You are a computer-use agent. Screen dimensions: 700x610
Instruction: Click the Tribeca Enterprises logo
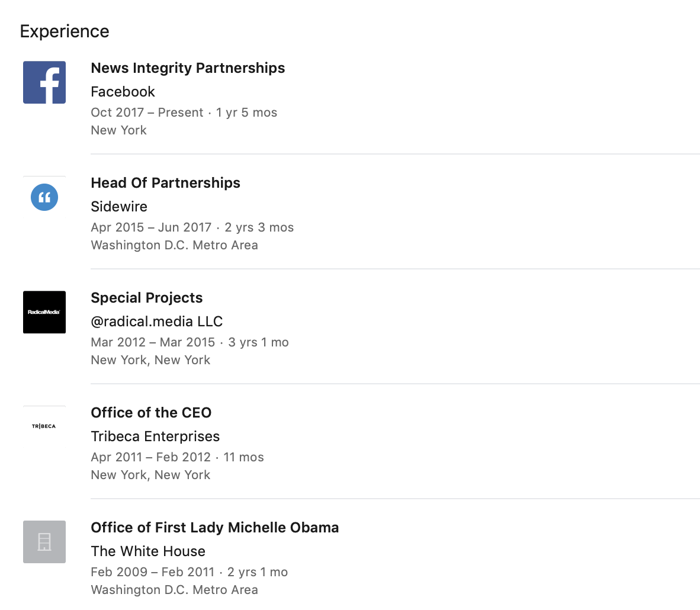44,426
